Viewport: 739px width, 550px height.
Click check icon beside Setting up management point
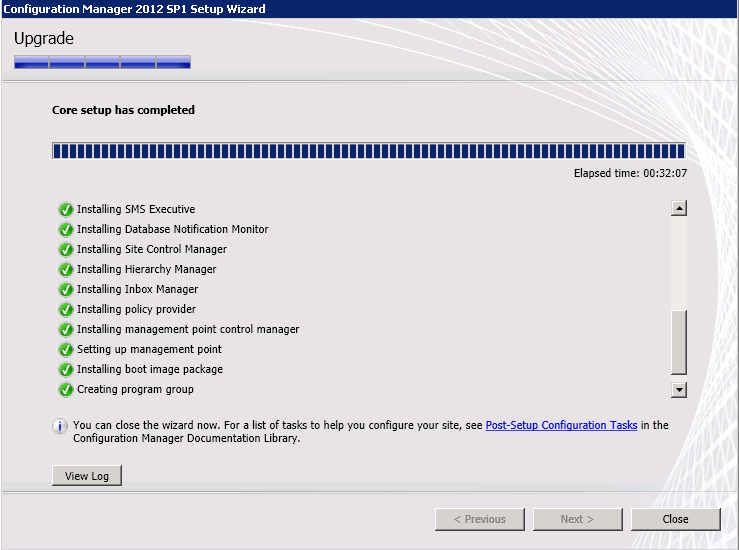click(66, 350)
